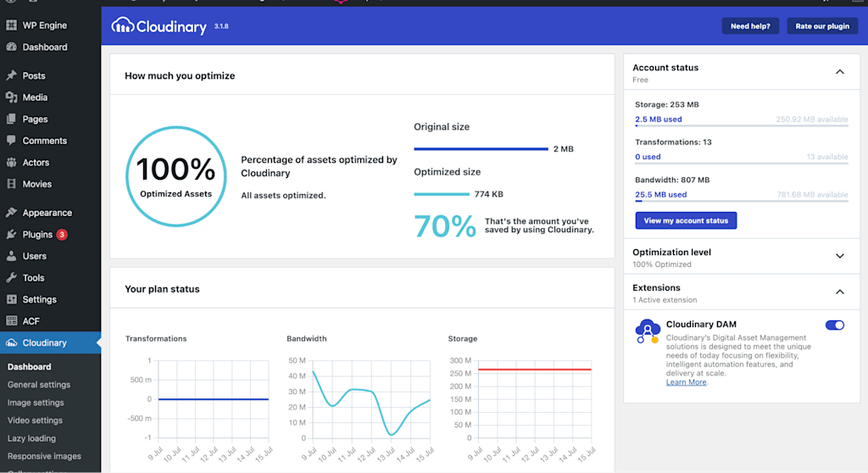Open Plugins using the plug icon

click(11, 234)
